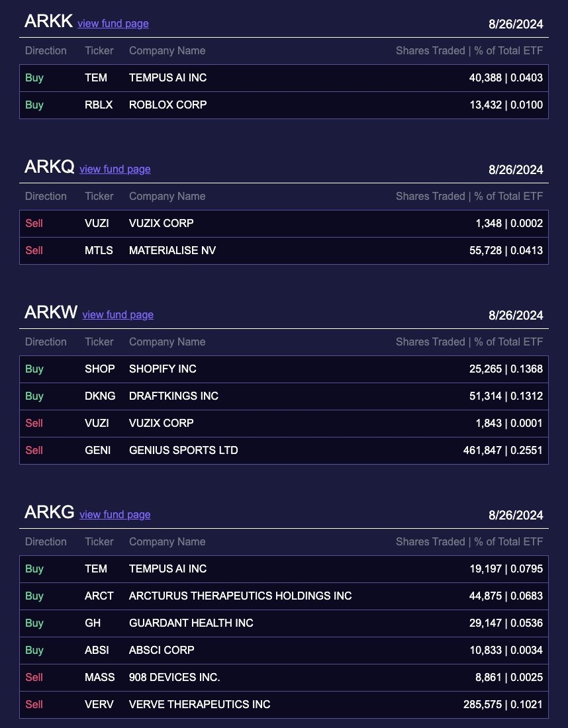Open the ARKG view fund page link

pos(115,514)
